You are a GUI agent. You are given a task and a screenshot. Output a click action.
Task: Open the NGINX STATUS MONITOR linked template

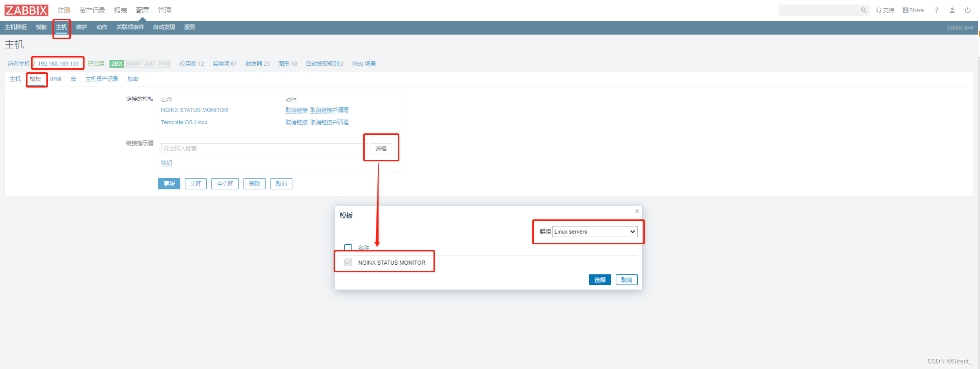(195, 110)
